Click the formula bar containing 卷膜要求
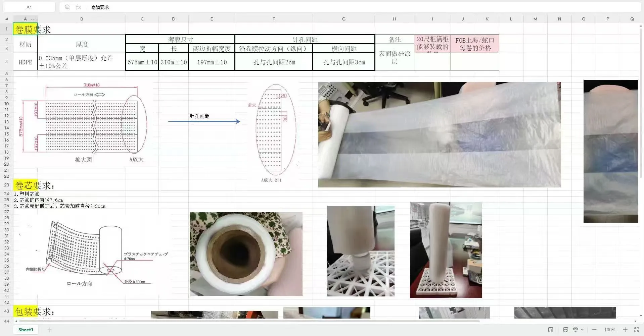 (349, 7)
